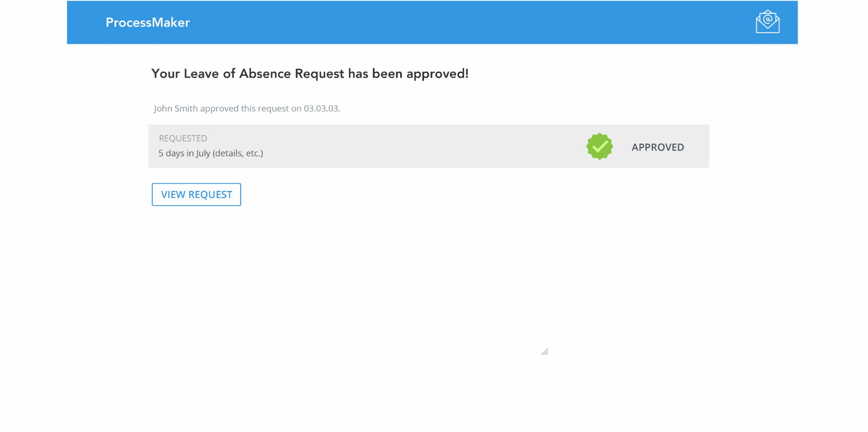Click the '@' symbol inside envelope icon
Image resolution: width=868 pixels, height=432 pixels.
point(768,19)
